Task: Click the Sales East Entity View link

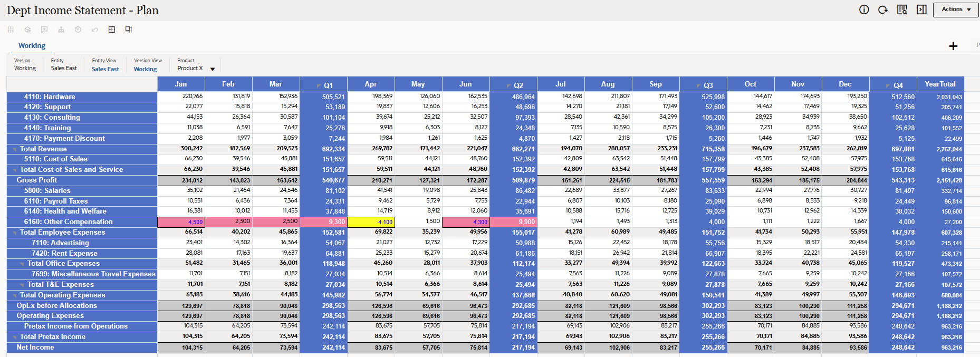Action: click(105, 69)
